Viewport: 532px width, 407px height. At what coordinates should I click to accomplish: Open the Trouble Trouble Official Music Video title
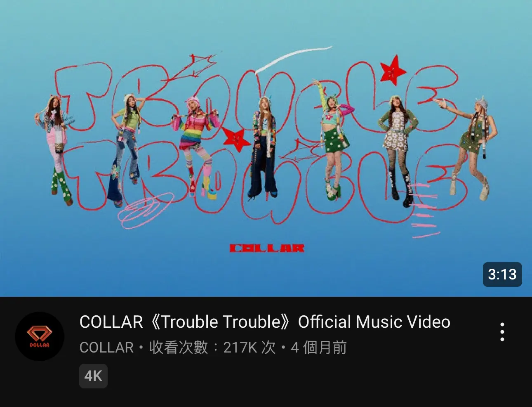pyautogui.click(x=265, y=322)
